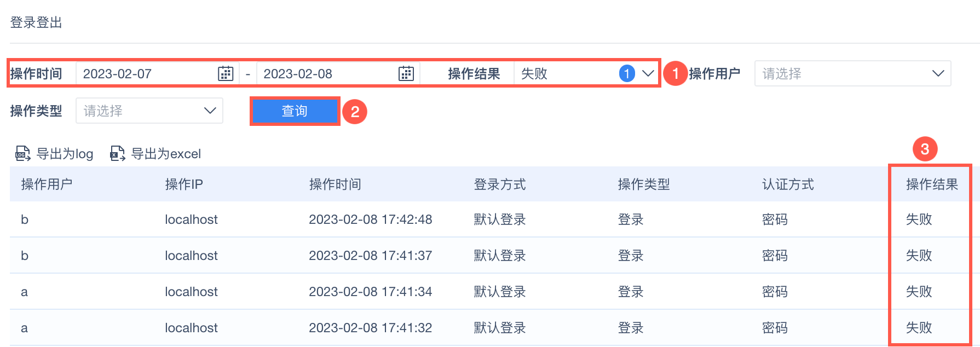Open the end date calendar picker icon
Image resolution: width=980 pixels, height=347 pixels.
[x=406, y=73]
